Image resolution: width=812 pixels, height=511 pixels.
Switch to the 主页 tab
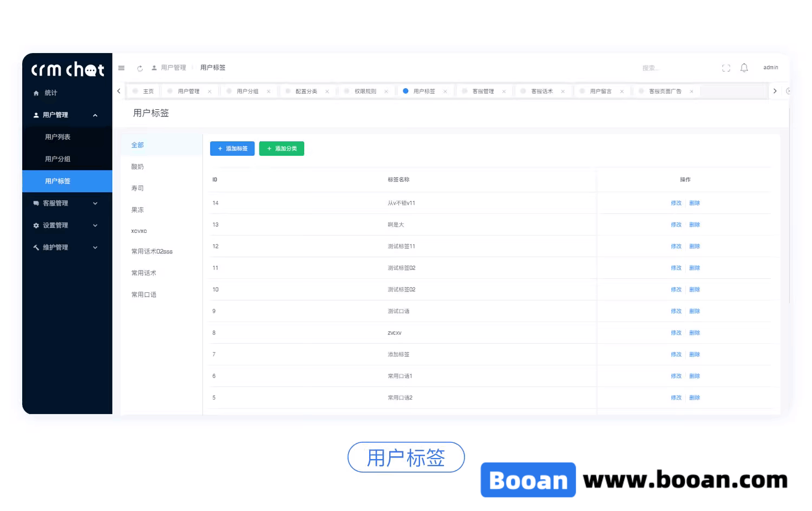click(147, 91)
